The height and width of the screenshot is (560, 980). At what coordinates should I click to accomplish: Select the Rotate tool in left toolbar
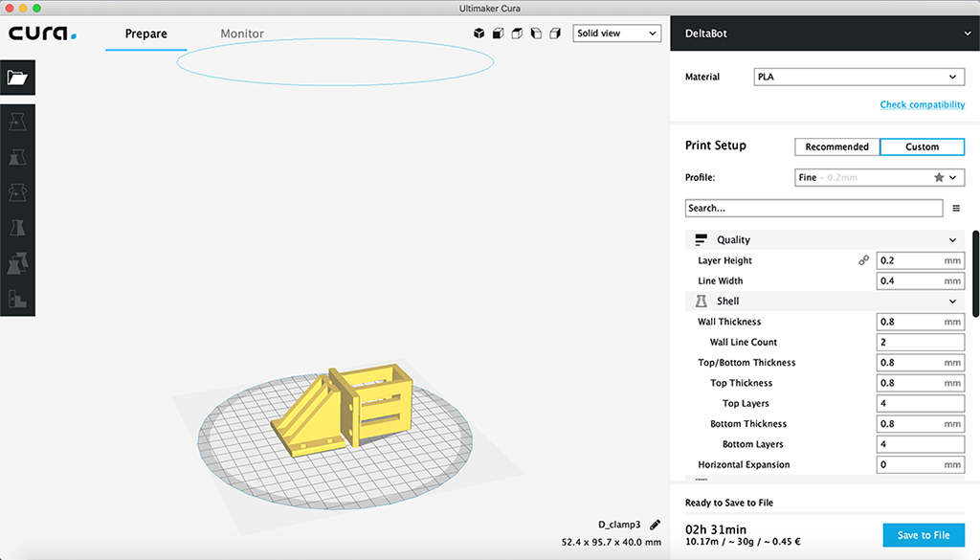[17, 192]
